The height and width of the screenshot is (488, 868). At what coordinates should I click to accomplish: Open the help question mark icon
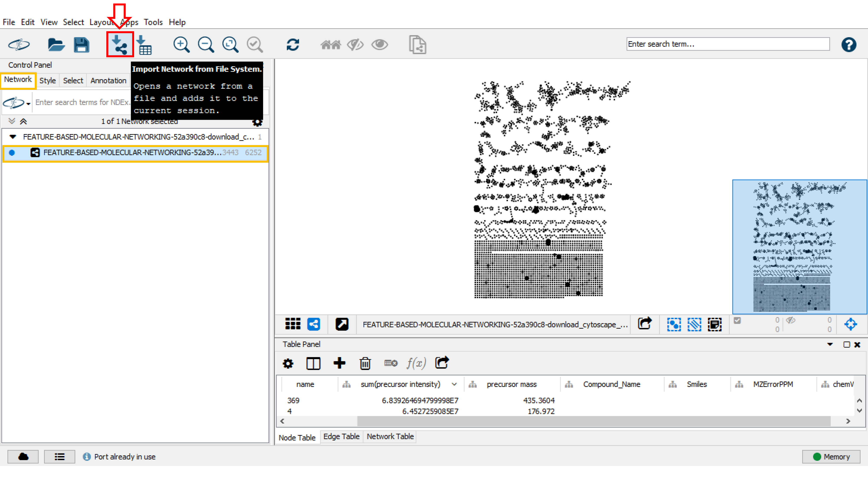(849, 44)
